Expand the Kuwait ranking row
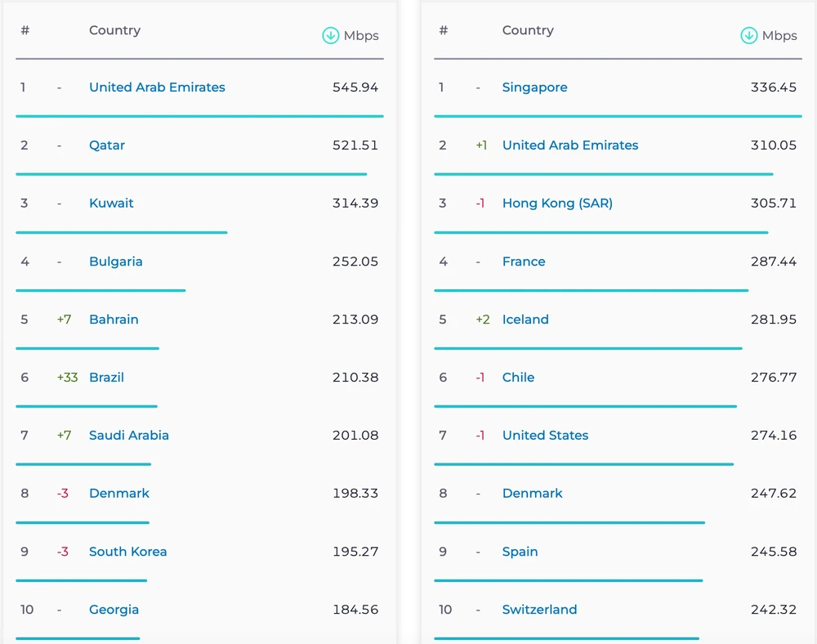The image size is (817, 644). click(111, 203)
